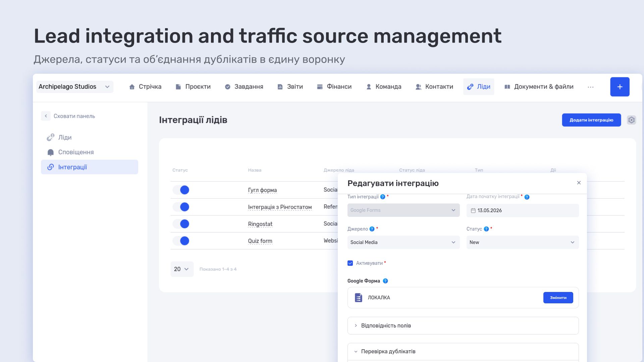Toggle status switch for Ringostat

point(181,224)
